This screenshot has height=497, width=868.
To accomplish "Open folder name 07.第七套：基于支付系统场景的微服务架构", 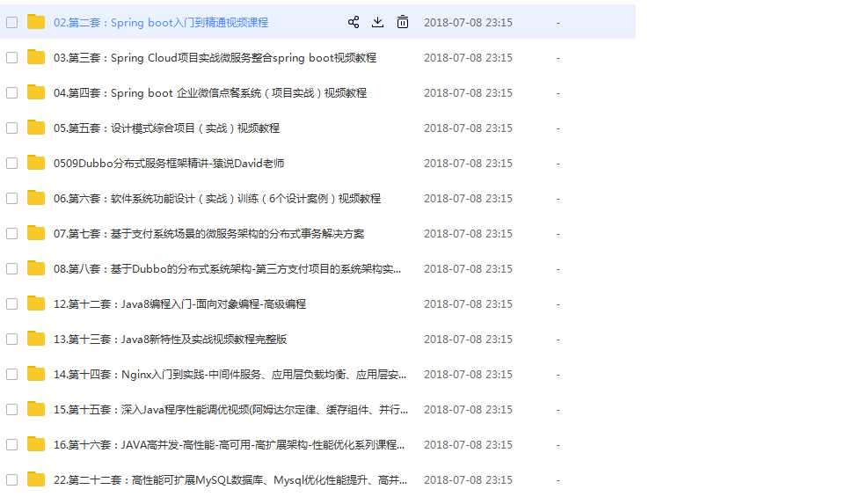I will tap(208, 234).
